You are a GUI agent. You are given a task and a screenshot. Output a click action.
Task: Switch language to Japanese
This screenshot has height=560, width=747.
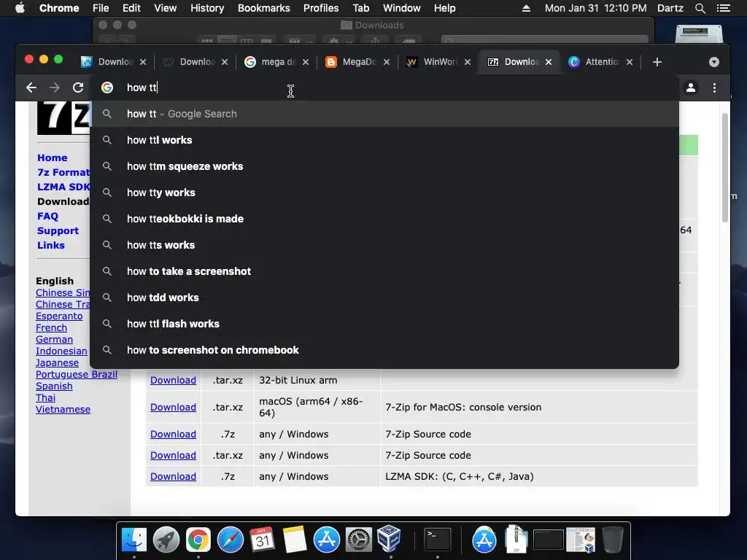point(57,363)
